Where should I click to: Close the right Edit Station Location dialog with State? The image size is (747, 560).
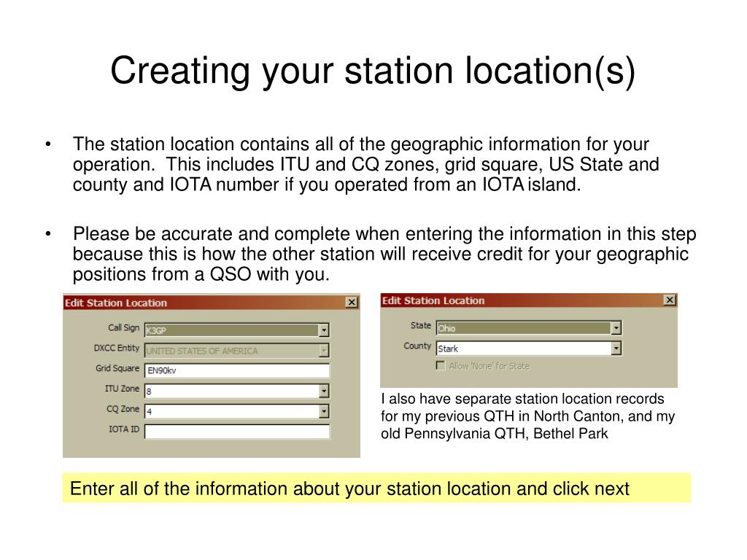point(670,300)
